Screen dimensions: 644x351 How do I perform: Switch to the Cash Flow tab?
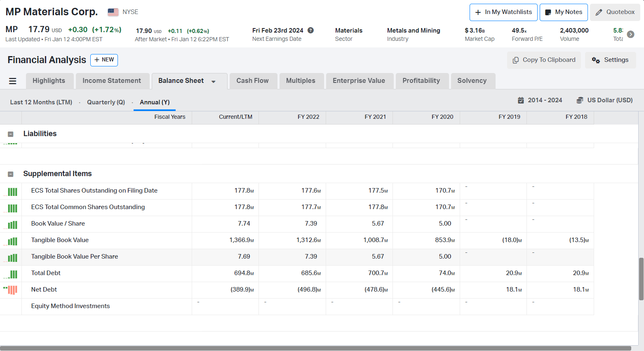click(x=253, y=81)
